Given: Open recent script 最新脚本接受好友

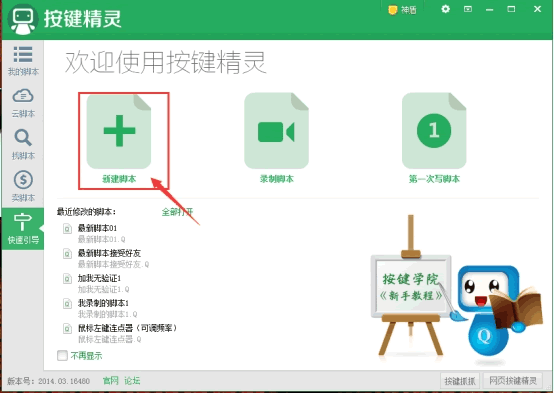Looking at the screenshot, I should click(109, 253).
